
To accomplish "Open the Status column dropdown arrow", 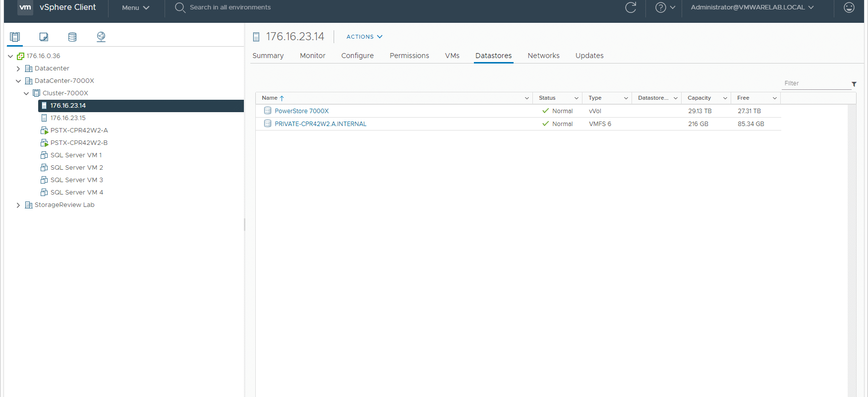I will (x=577, y=98).
